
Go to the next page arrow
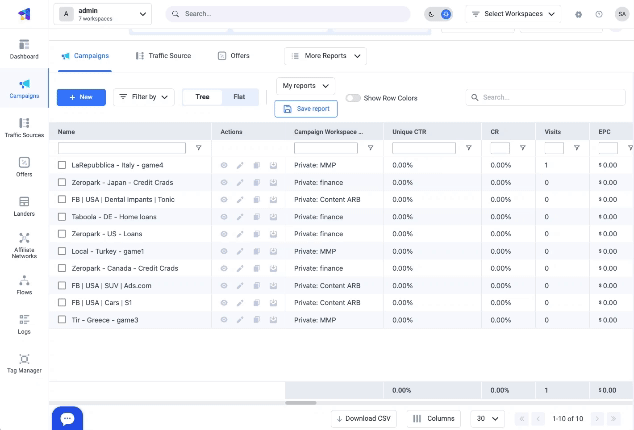(597, 419)
